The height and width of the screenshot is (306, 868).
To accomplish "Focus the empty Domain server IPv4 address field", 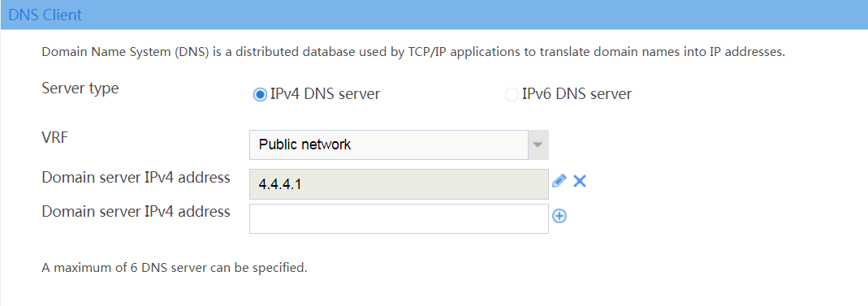I will [399, 218].
